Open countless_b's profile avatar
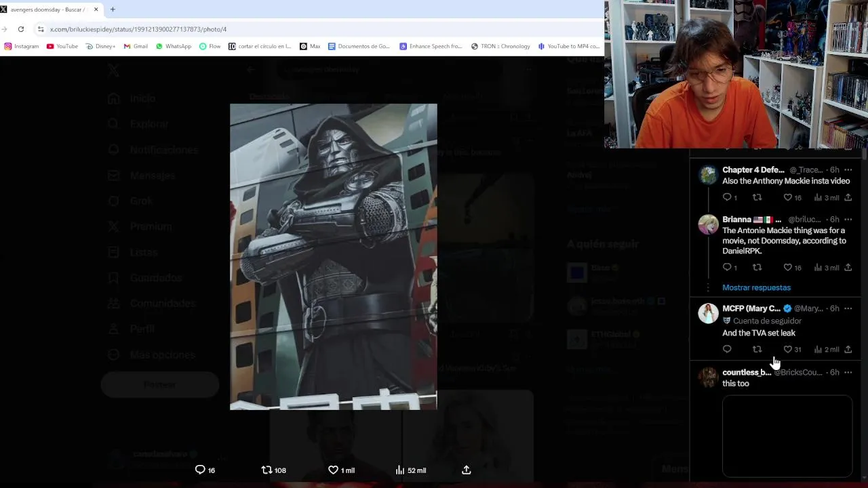Viewport: 868px width, 488px height. coord(708,377)
